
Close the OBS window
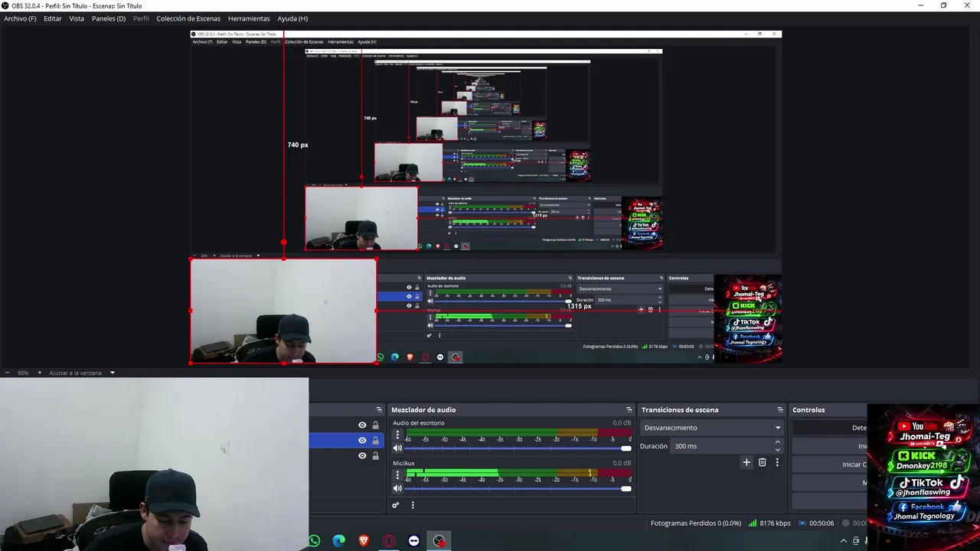(x=966, y=5)
